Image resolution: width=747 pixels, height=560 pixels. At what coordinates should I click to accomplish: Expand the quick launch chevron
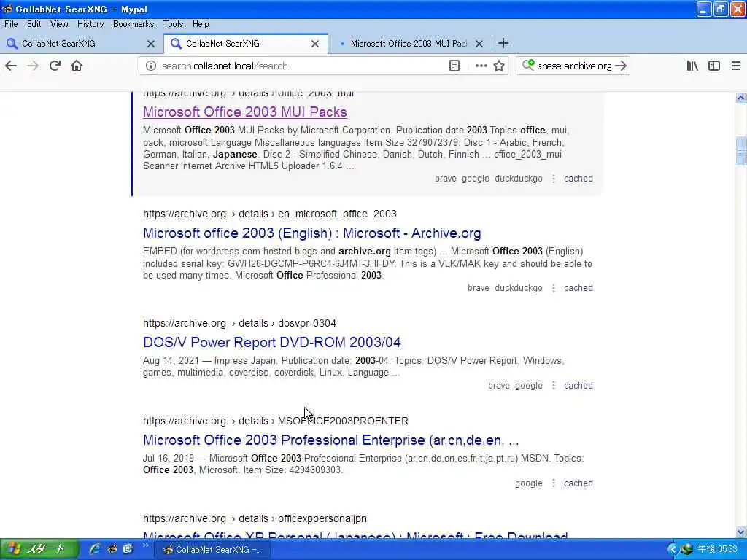(145, 545)
